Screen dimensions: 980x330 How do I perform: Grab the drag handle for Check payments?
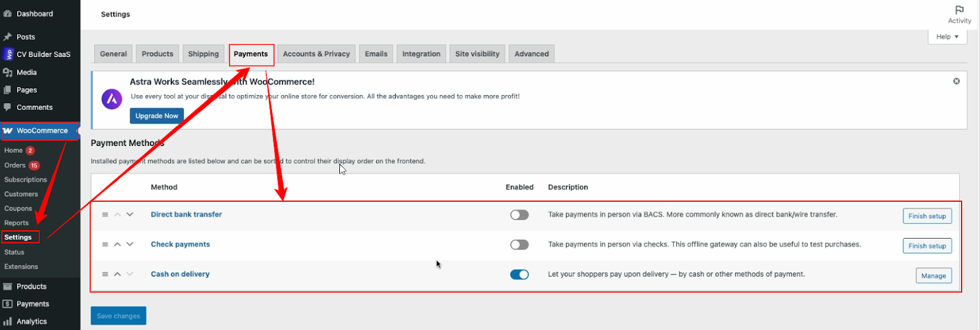pyautogui.click(x=105, y=244)
